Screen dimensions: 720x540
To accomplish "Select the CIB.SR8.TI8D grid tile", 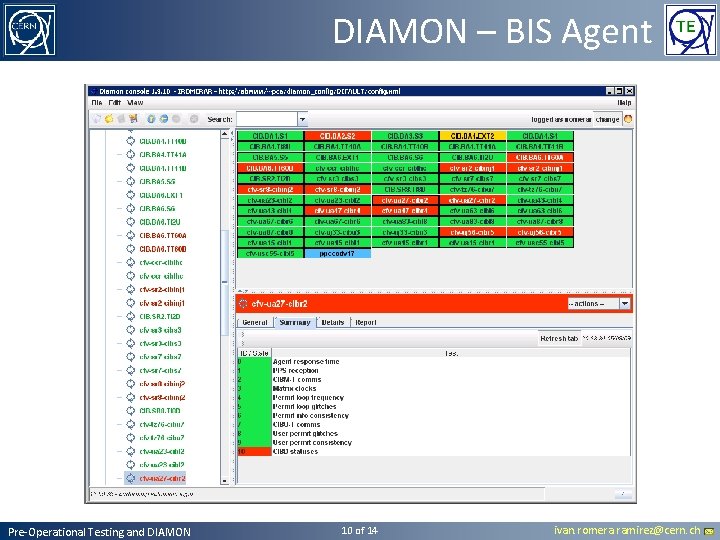I will (405, 189).
